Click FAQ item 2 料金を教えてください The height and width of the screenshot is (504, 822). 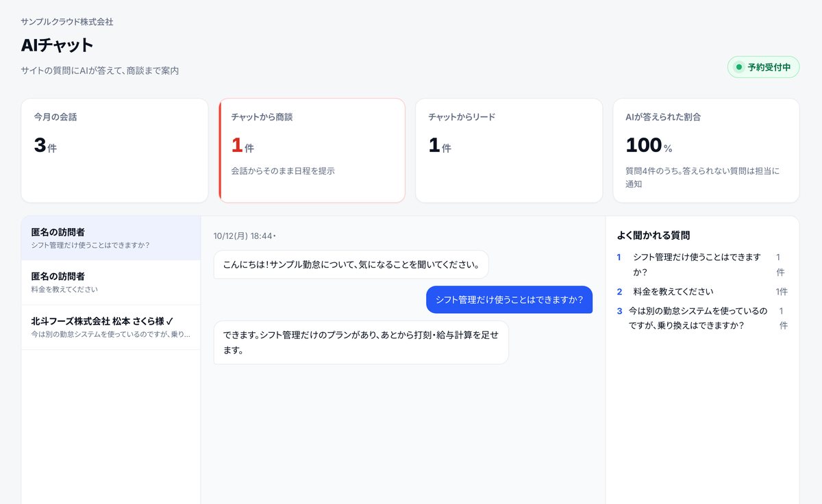click(x=702, y=292)
